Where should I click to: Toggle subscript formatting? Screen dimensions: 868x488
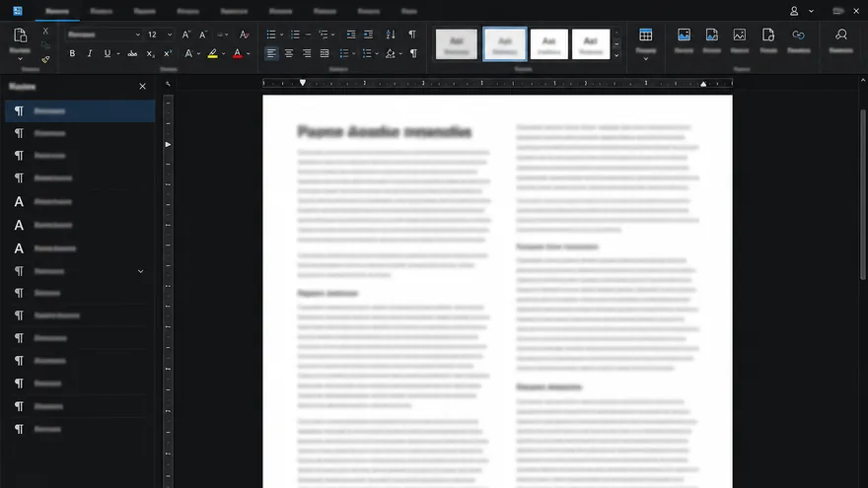pos(150,53)
